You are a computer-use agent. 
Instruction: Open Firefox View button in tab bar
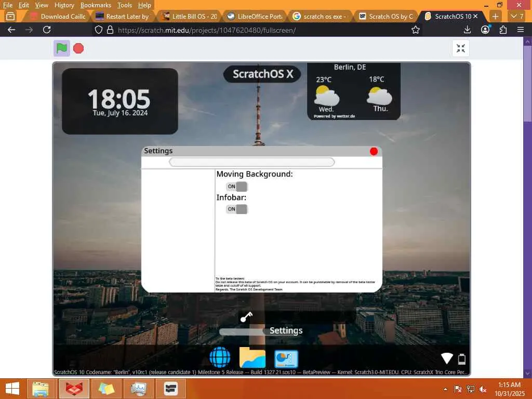(10, 16)
